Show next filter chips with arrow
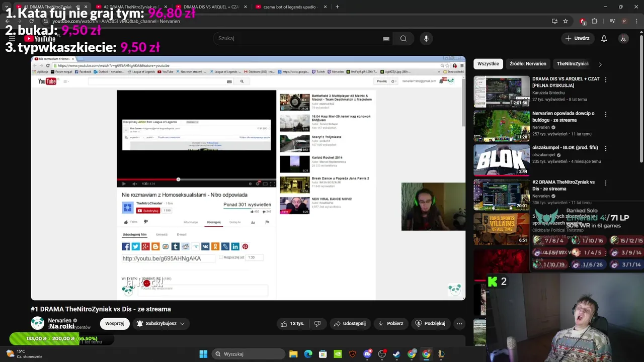 pos(600,64)
